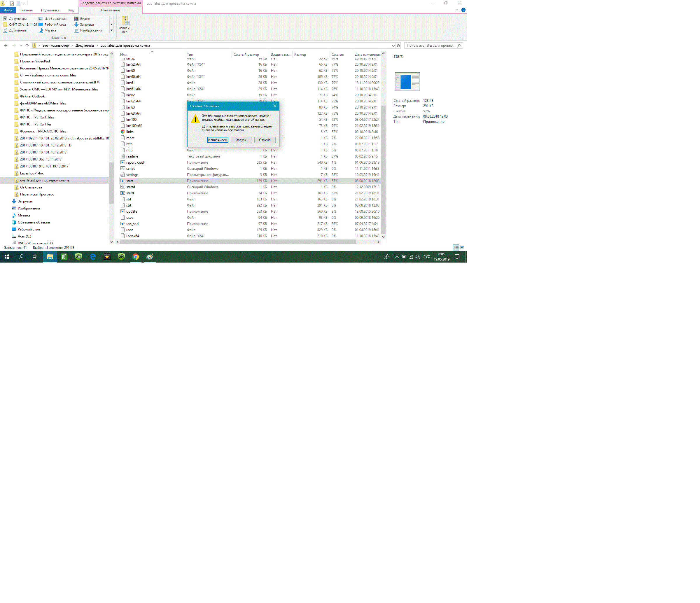Open Chrome from the taskbar
The image size is (700, 603).
135,257
